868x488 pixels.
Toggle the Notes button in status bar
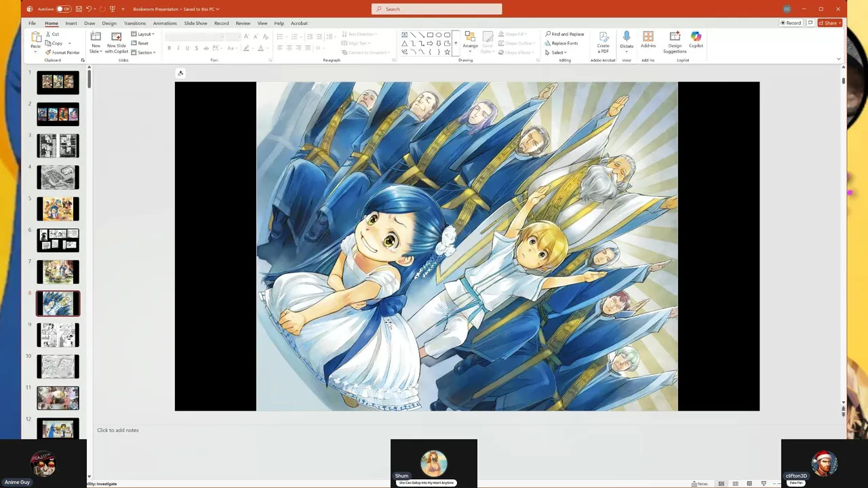700,483
